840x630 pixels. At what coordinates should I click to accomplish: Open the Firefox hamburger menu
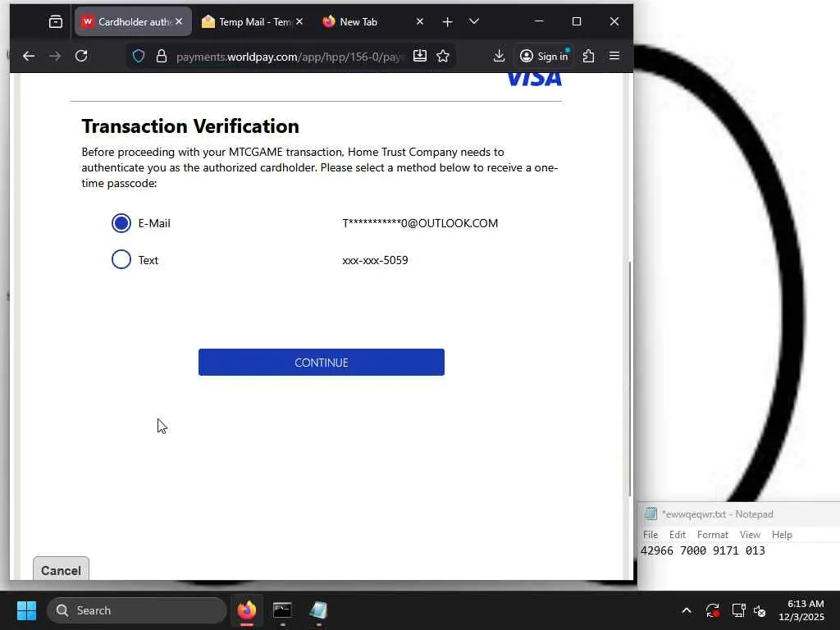614,57
